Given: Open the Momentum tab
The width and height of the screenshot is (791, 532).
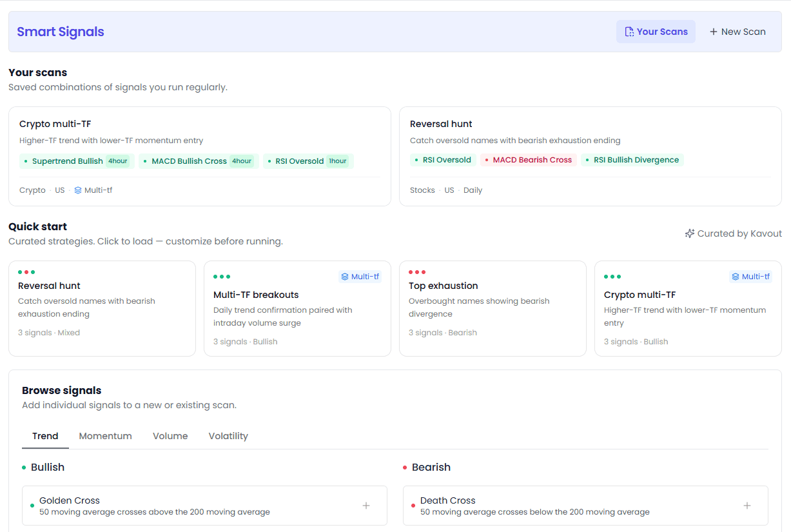Looking at the screenshot, I should [x=106, y=436].
